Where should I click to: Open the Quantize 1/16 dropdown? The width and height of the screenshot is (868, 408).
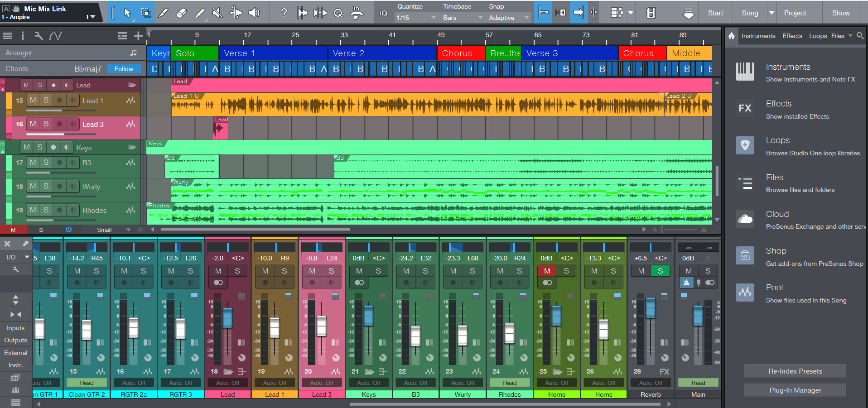pos(416,18)
